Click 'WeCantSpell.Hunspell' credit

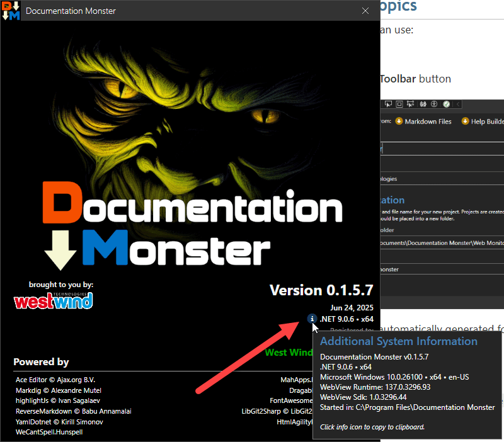(x=49, y=432)
